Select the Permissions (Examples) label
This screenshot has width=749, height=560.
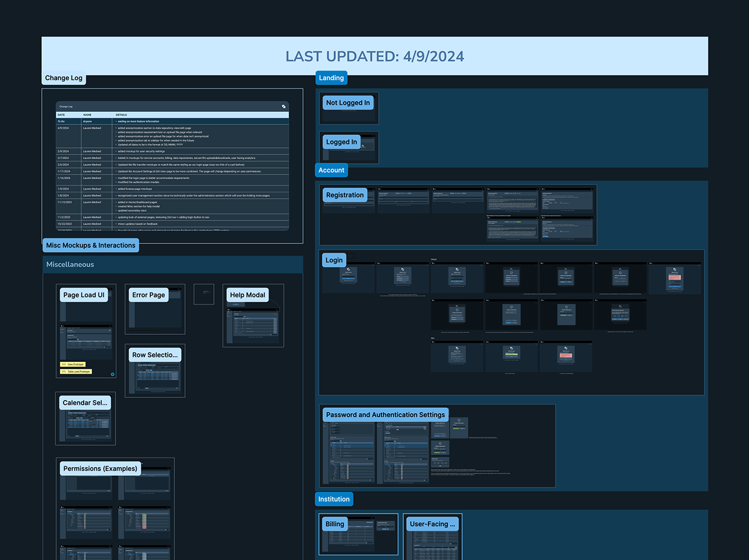pos(100,469)
